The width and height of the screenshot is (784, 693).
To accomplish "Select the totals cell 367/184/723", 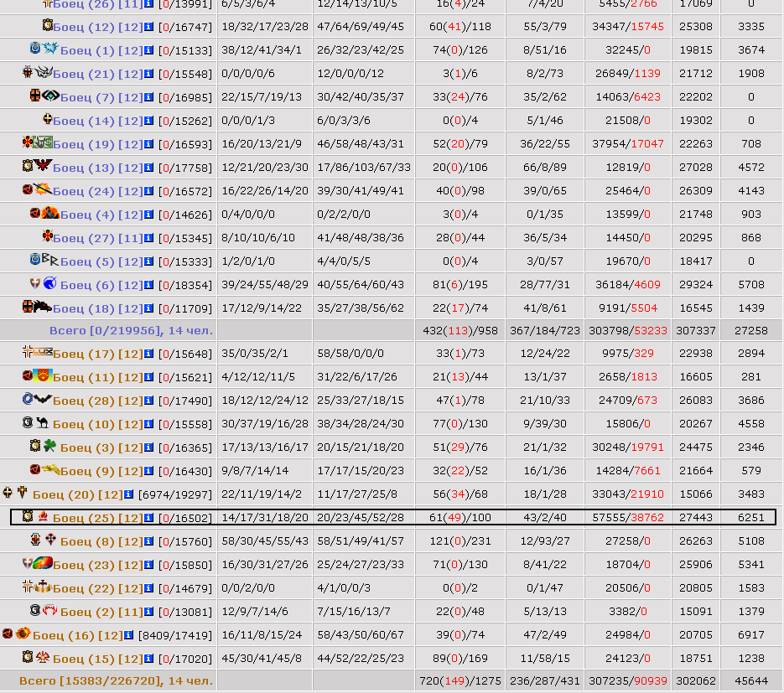I will [545, 331].
